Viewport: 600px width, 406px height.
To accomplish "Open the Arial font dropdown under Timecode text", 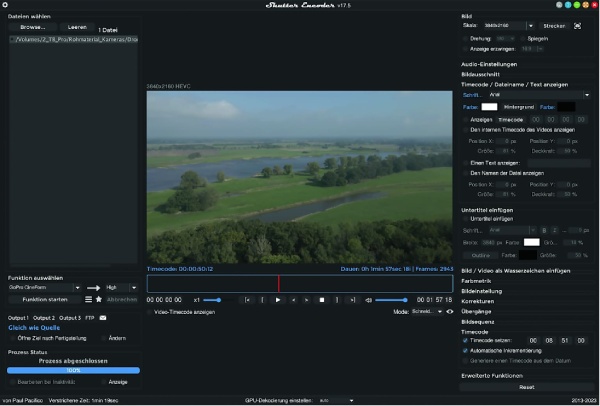I will tap(539, 95).
